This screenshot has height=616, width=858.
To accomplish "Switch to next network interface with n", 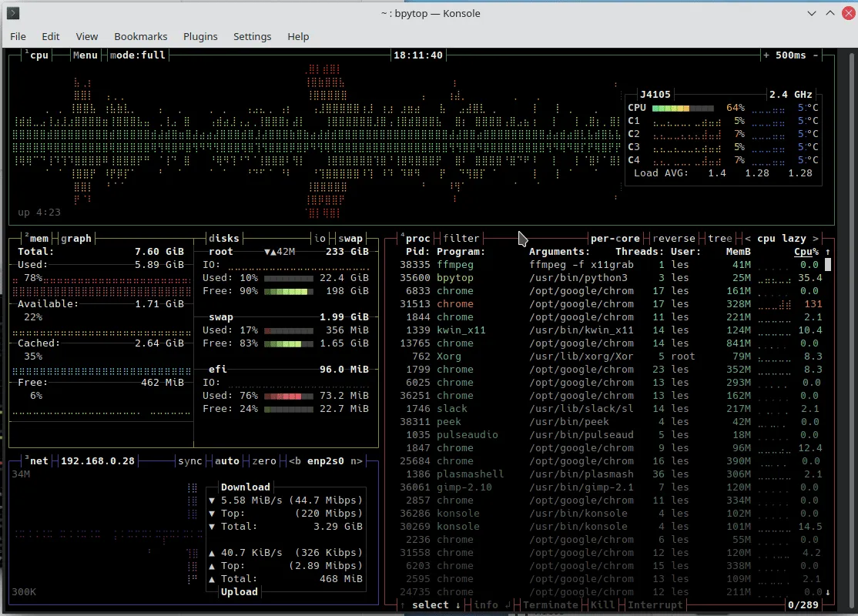I will 357,460.
